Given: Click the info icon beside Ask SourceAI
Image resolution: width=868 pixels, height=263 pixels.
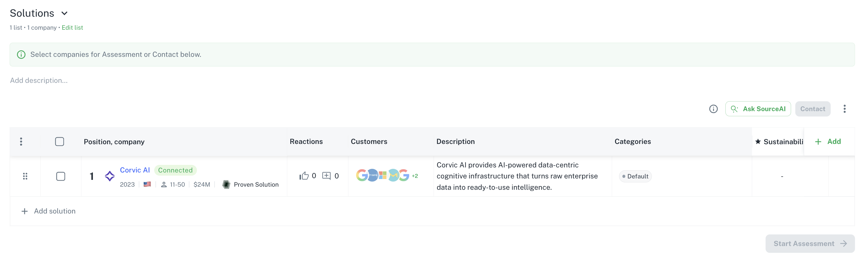Looking at the screenshot, I should click(713, 109).
